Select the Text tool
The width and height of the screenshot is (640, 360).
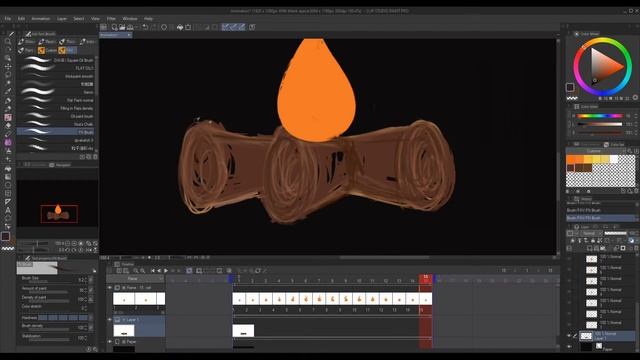8,210
